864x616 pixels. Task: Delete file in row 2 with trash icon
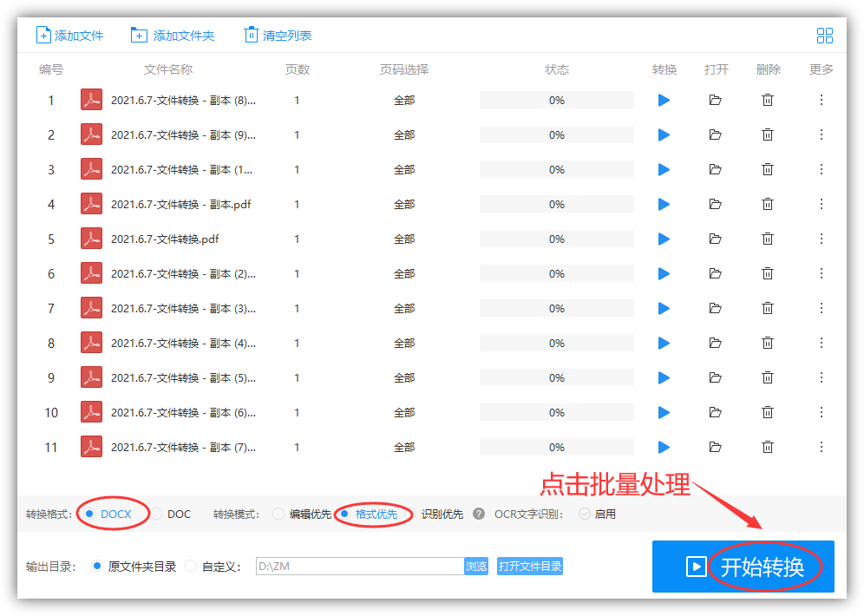768,135
